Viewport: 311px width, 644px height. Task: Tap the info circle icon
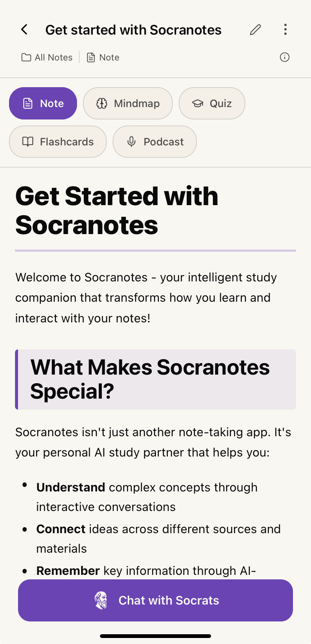tap(285, 57)
